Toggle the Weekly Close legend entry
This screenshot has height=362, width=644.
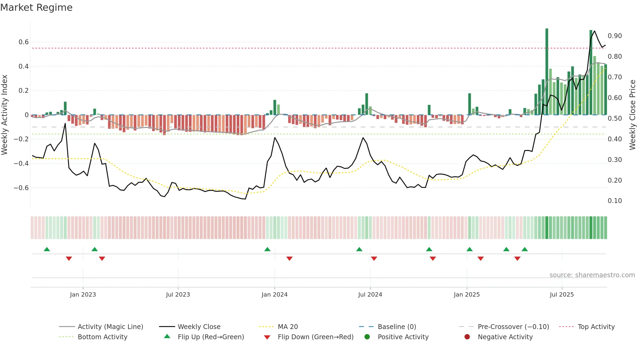coord(190,327)
